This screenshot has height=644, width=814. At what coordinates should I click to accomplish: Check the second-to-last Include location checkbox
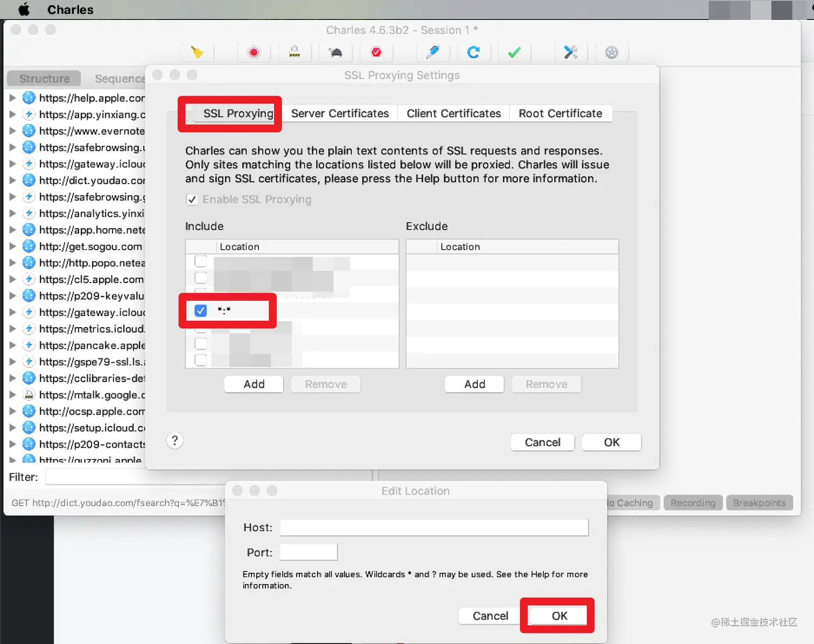point(200,343)
